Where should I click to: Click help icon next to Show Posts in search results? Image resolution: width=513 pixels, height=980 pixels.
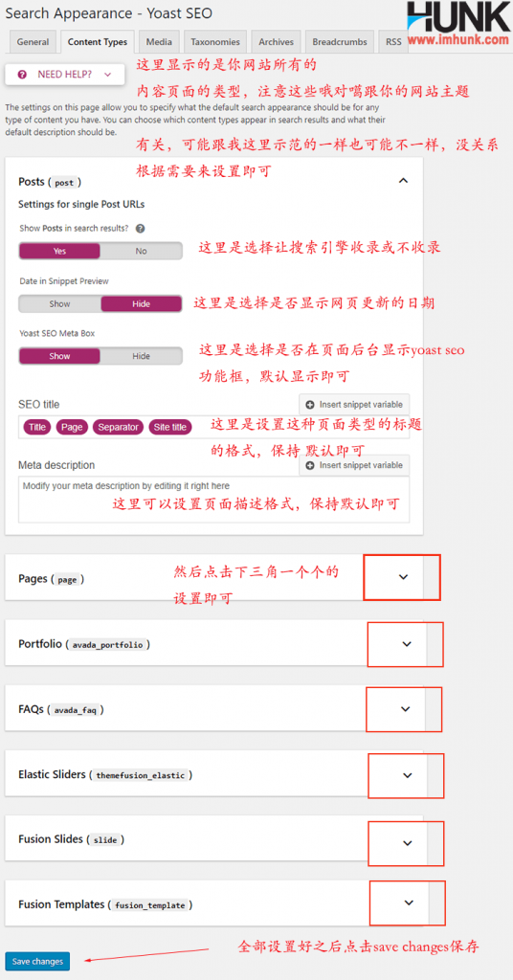click(x=141, y=229)
